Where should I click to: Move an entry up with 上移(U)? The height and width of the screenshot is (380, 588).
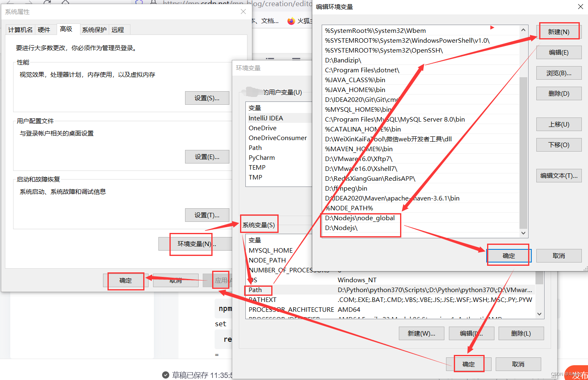pos(558,124)
